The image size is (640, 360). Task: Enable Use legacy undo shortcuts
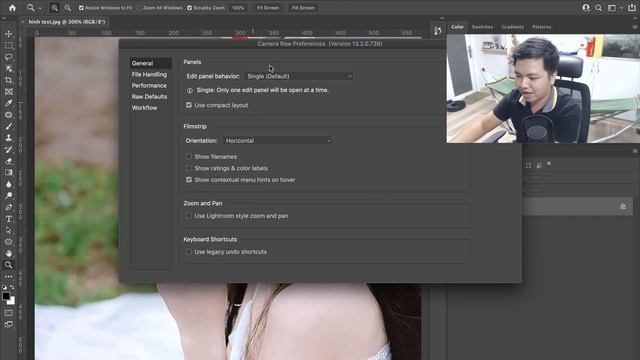[x=189, y=252]
